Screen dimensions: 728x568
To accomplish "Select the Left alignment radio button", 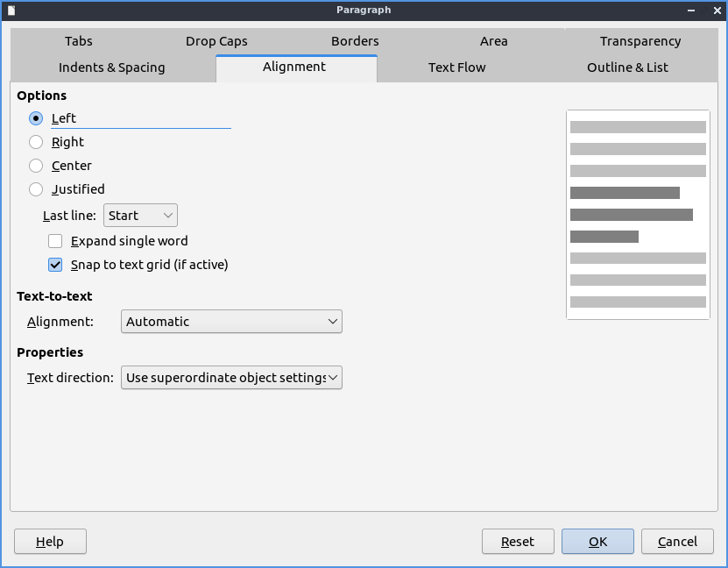I will click(x=36, y=118).
